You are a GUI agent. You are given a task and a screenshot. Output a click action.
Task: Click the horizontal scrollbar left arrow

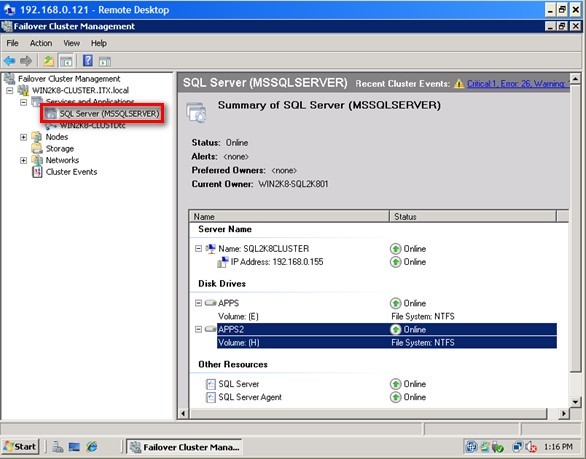tap(183, 413)
